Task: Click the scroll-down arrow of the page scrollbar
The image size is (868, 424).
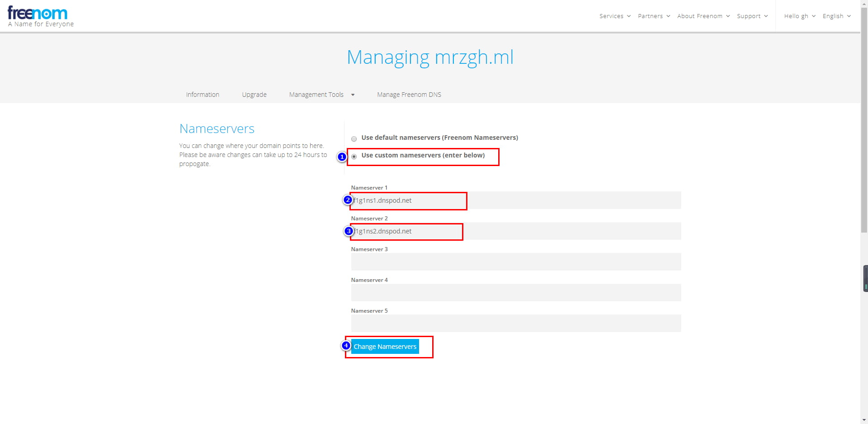Action: click(x=864, y=420)
